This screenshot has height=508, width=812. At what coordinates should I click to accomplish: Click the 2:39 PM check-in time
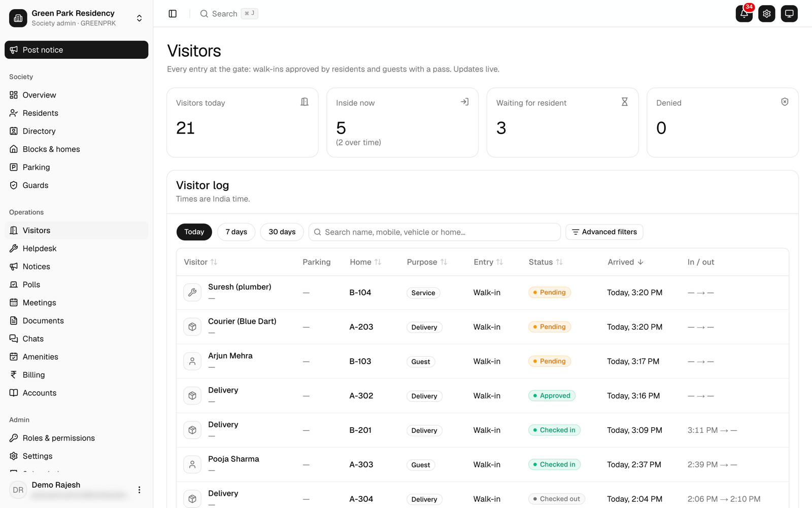(702, 464)
